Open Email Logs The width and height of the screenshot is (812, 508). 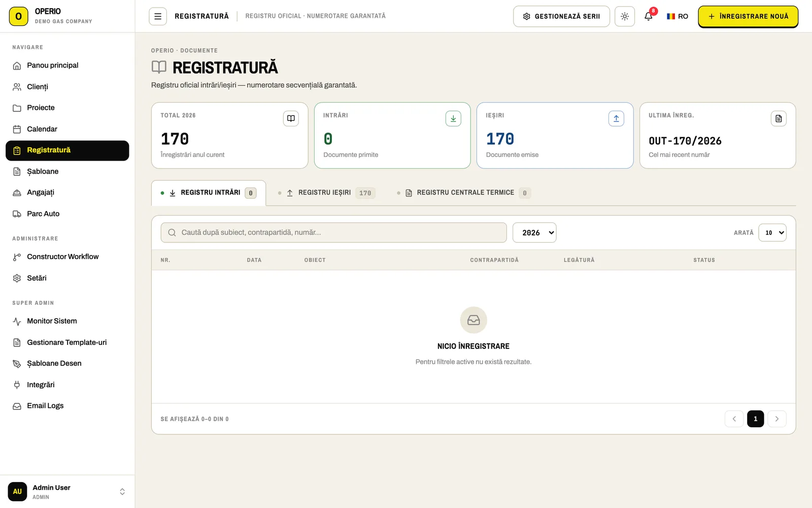pos(67,406)
